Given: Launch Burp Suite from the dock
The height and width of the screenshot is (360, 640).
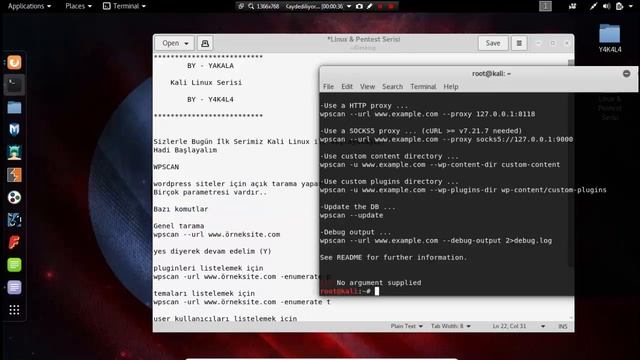Looking at the screenshot, I should click(x=14, y=175).
